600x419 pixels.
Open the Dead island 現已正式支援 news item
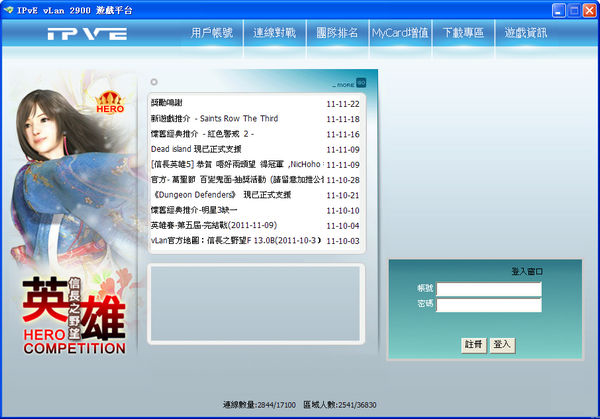pos(200,149)
